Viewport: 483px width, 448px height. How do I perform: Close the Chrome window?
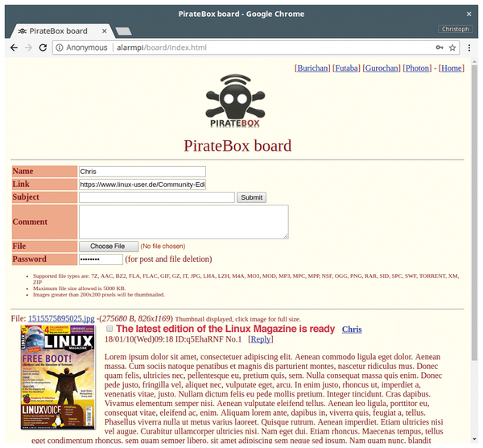click(469, 14)
